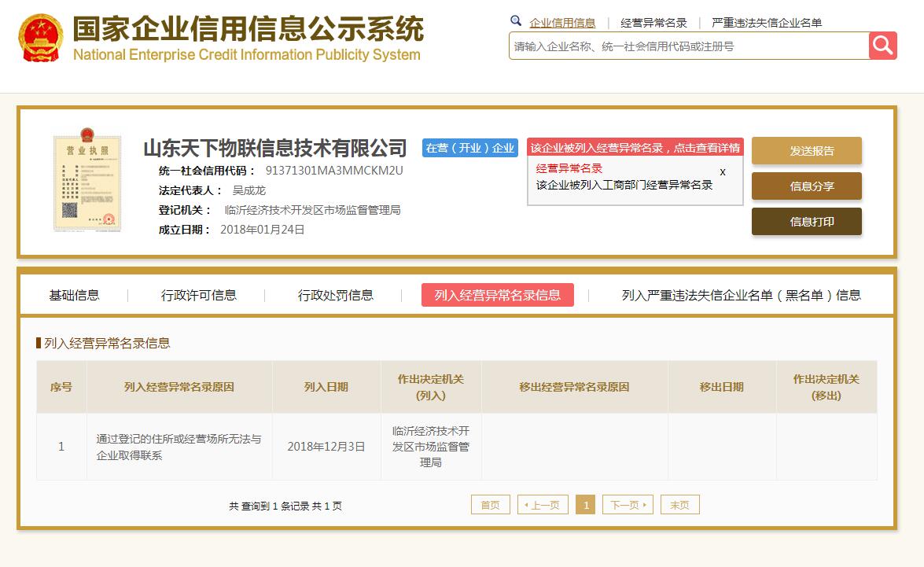Click the red search magnifier button
The image size is (924, 567).
pos(882,46)
